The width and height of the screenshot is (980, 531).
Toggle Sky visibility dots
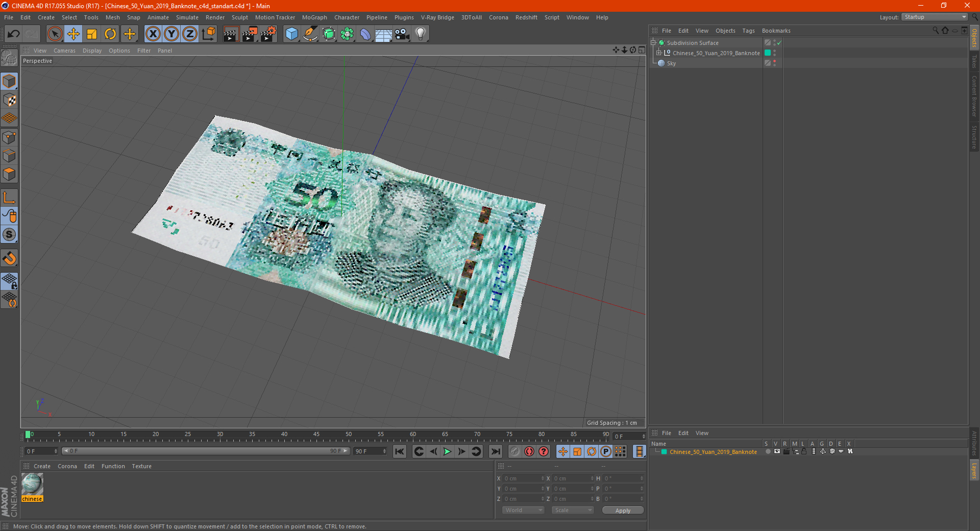point(774,63)
